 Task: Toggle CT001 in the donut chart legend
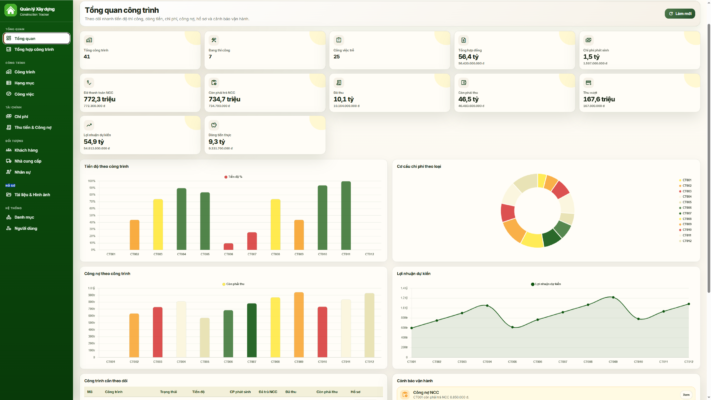point(685,180)
